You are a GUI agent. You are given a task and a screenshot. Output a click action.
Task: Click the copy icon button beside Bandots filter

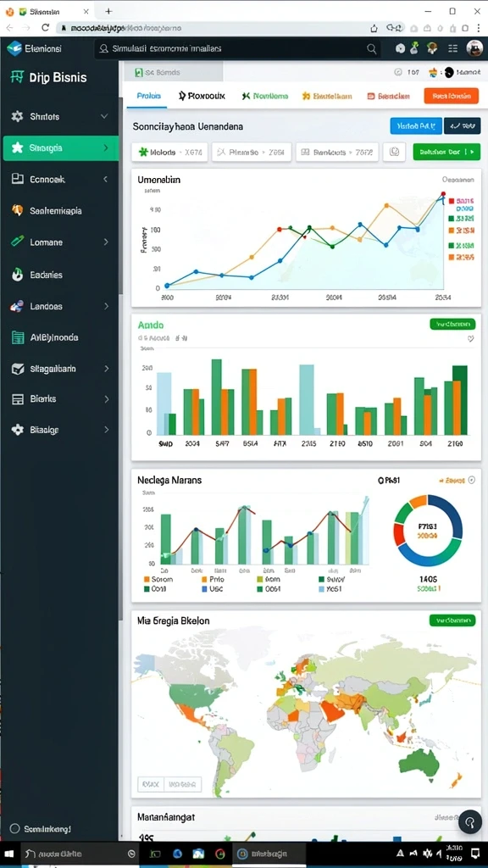point(394,152)
